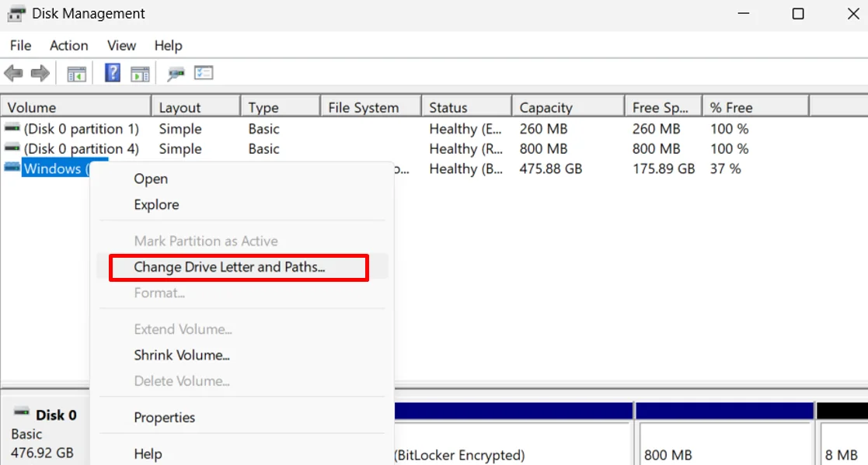Select Shrink Volume from context menu
868x465 pixels.
[182, 355]
